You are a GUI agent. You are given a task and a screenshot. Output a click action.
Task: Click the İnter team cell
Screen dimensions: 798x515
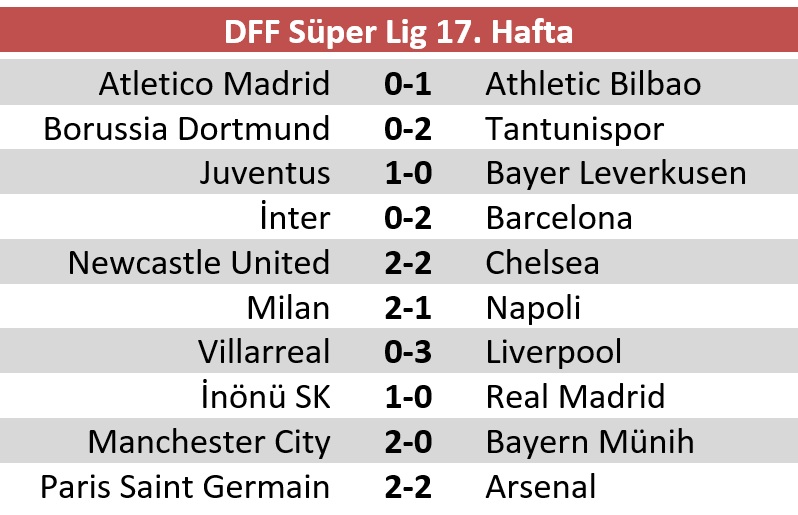[295, 217]
